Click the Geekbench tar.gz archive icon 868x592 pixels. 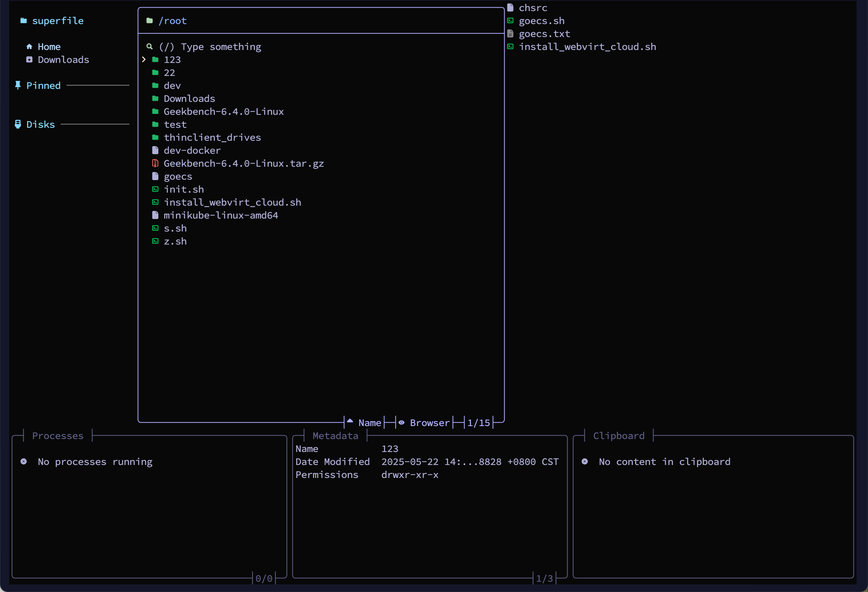tap(155, 163)
